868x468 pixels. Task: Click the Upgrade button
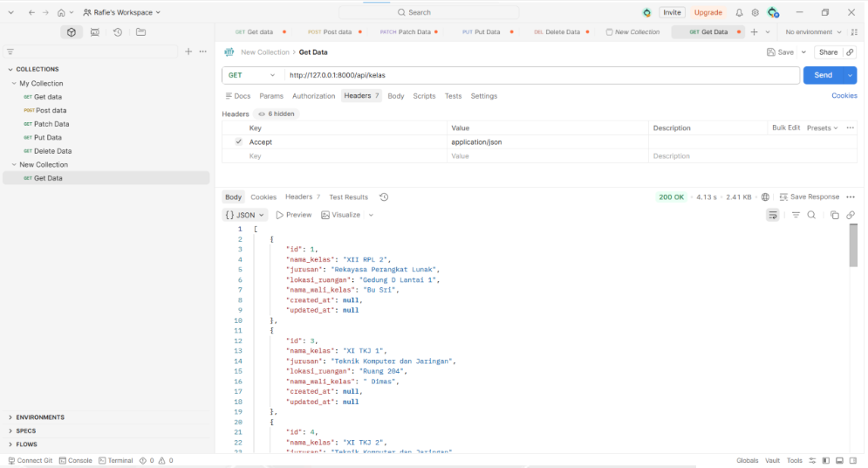pos(708,12)
